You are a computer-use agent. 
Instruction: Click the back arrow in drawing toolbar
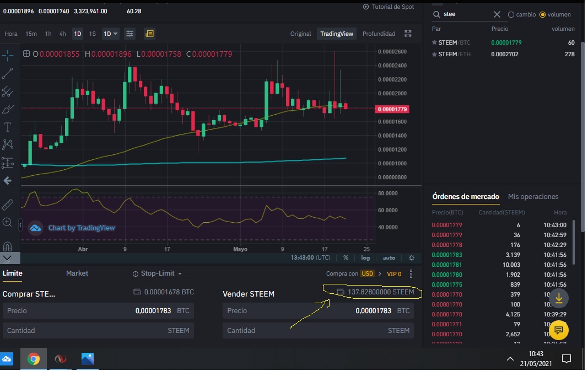8,181
